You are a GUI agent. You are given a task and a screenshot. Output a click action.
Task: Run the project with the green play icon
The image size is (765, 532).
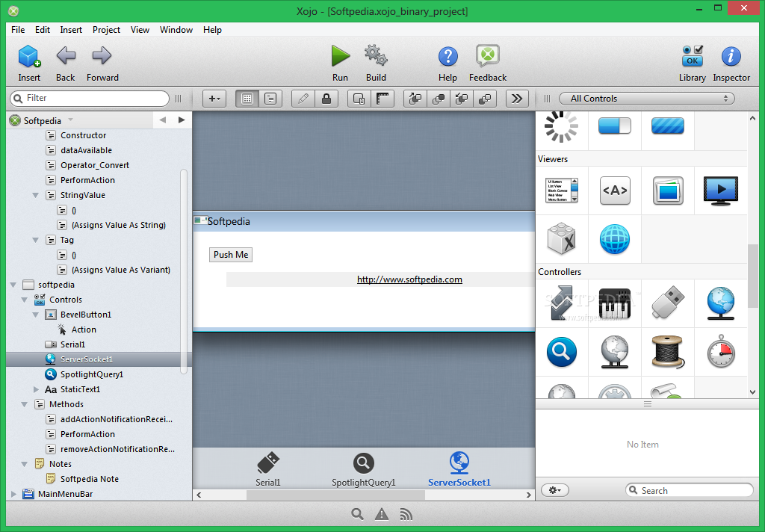coord(340,55)
